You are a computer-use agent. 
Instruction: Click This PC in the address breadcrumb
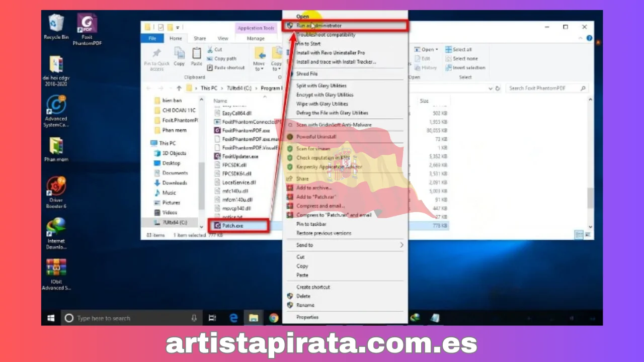click(209, 88)
